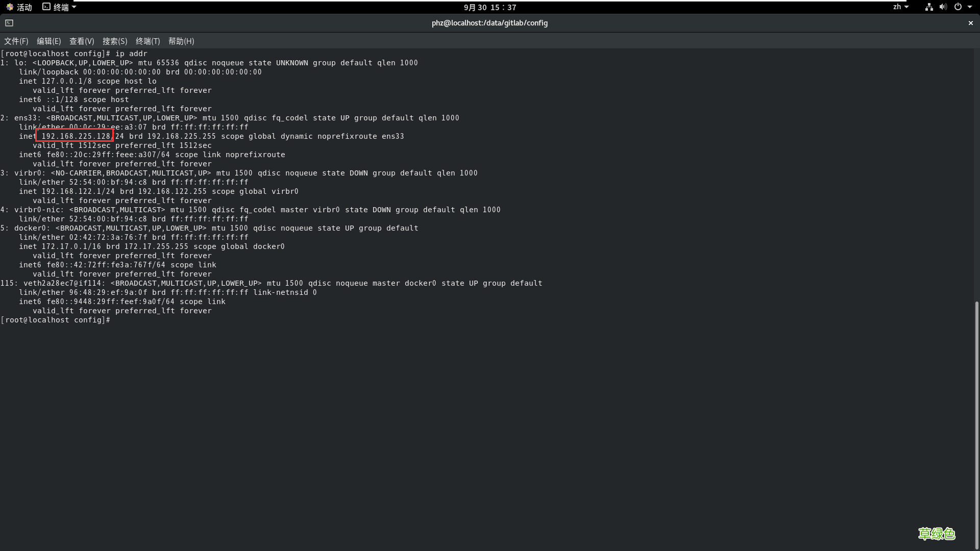Open the 查看(V) menu
This screenshot has width=980, height=551.
coord(82,41)
